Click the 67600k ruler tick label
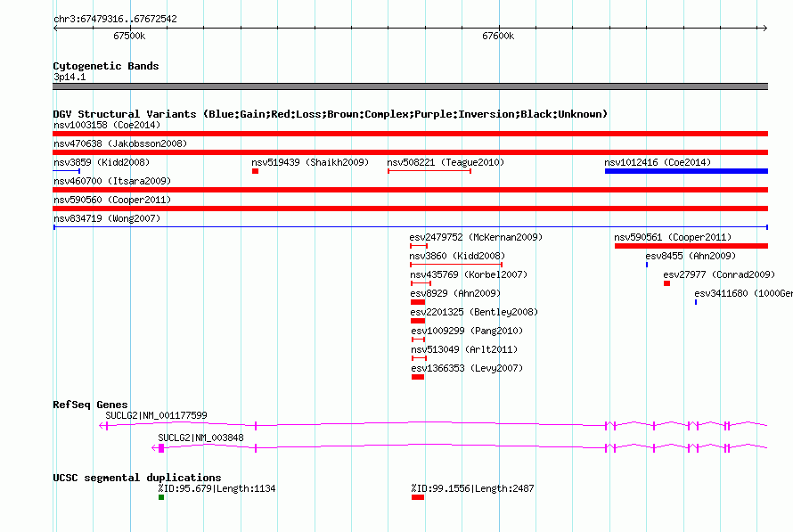793x532 pixels. tap(498, 36)
